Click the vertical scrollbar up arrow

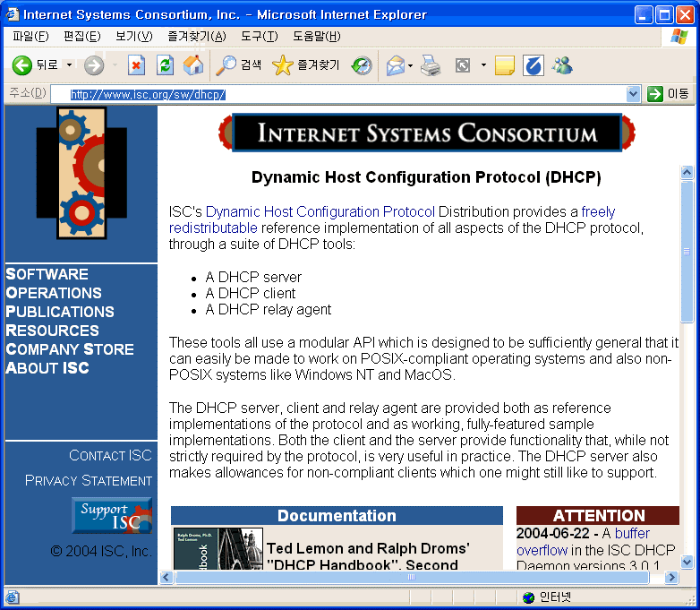(687, 172)
